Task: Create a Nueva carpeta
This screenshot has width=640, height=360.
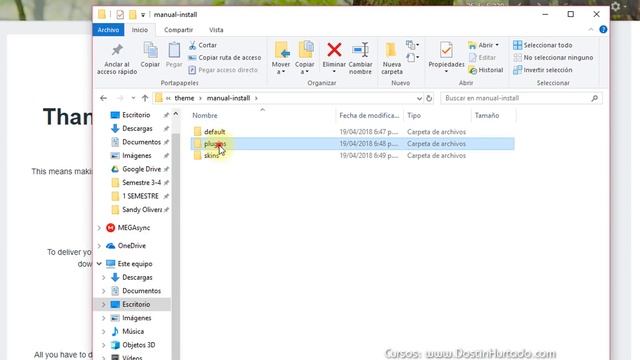Action: (x=392, y=58)
